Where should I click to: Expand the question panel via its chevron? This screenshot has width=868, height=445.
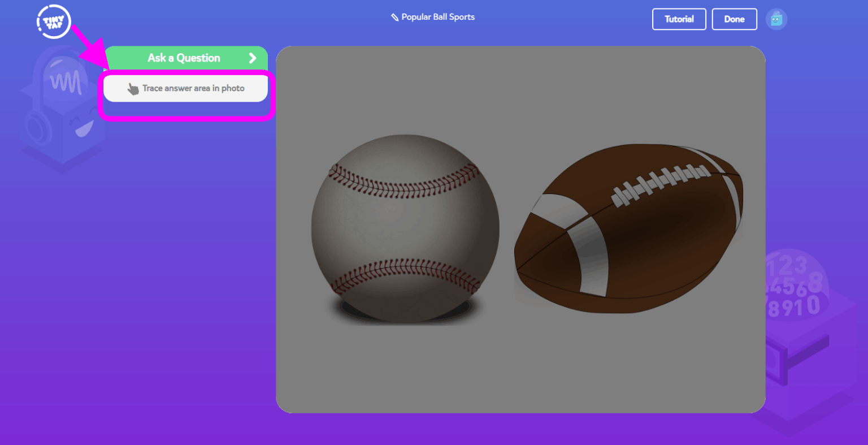(x=252, y=58)
